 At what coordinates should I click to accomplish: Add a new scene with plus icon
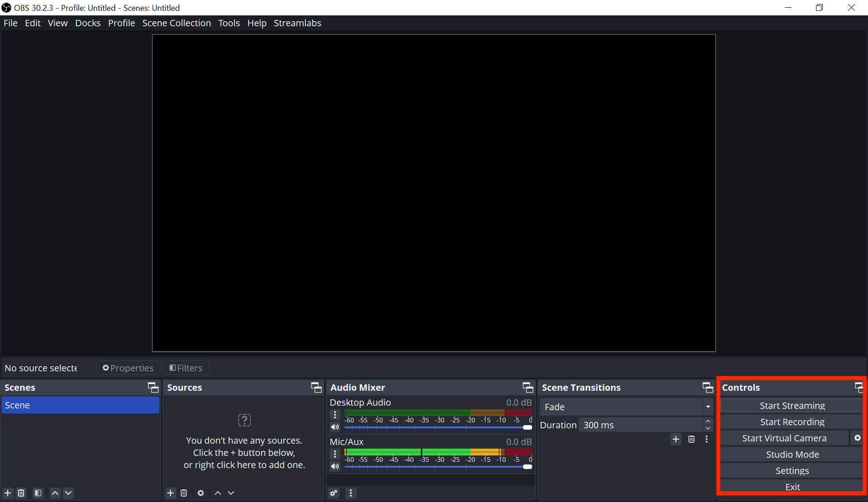pos(8,493)
